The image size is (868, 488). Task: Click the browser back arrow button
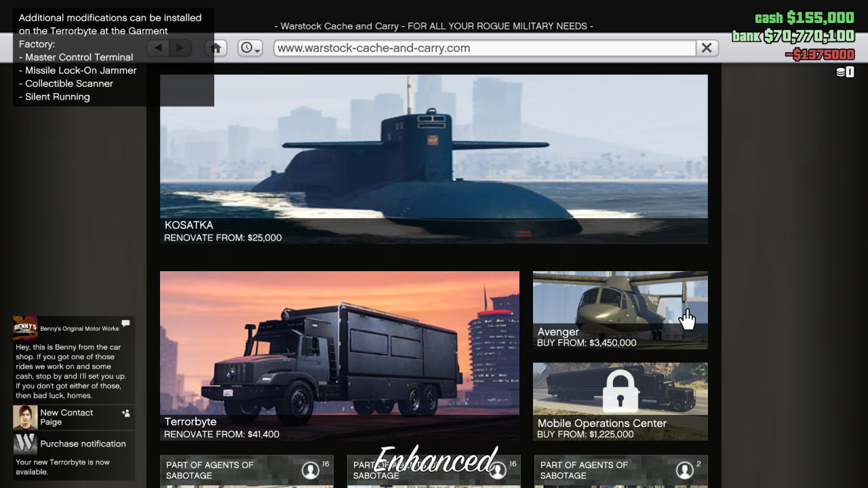[x=158, y=48]
